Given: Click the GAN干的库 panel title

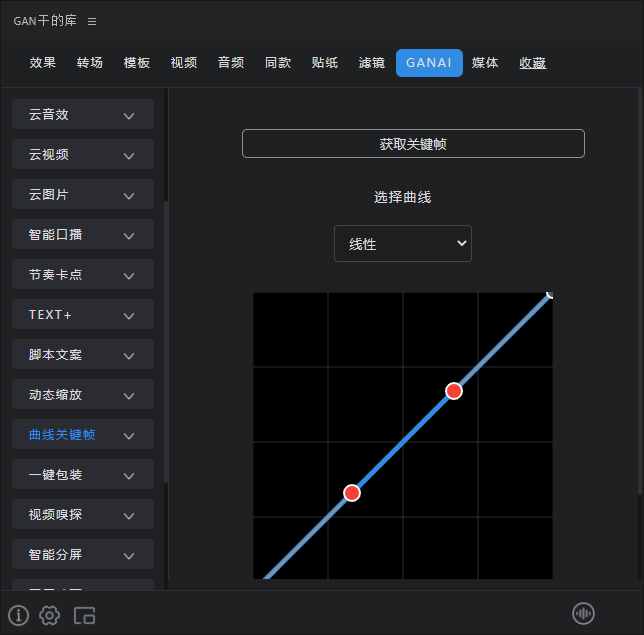Looking at the screenshot, I should [45, 21].
